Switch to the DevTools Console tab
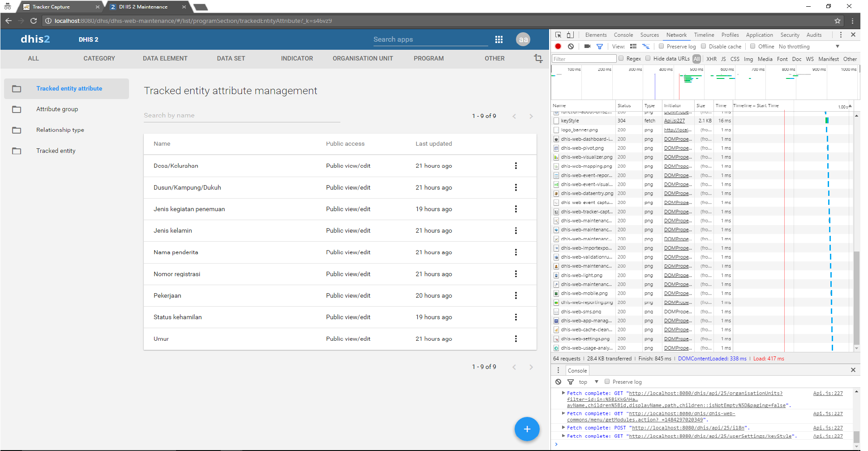The height and width of the screenshot is (451, 868). coord(623,35)
